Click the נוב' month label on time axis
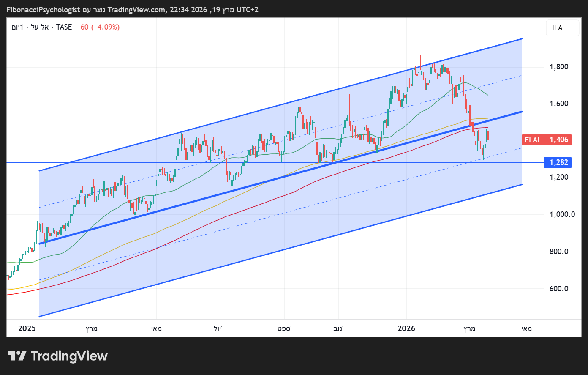 tap(338, 328)
